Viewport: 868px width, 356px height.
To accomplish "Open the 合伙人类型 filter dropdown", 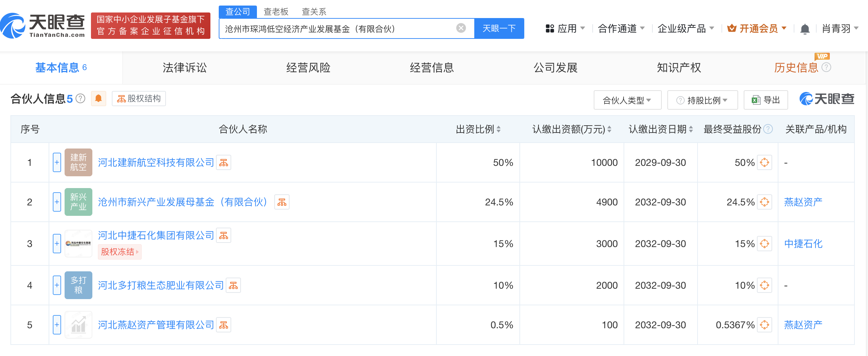I will pyautogui.click(x=627, y=100).
